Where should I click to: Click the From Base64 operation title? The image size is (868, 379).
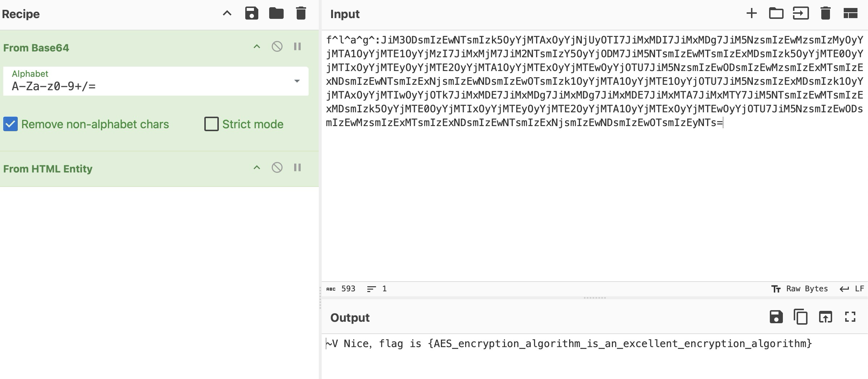click(x=36, y=48)
